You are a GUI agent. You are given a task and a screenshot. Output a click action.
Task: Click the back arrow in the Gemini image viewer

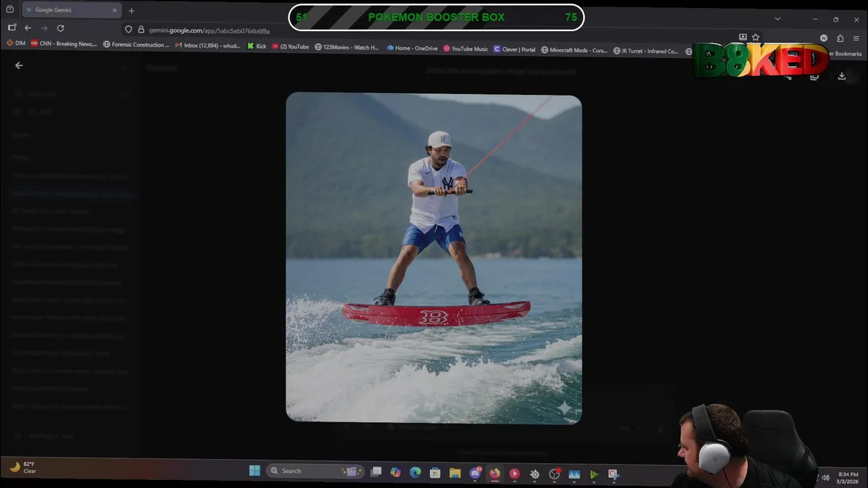(x=19, y=66)
